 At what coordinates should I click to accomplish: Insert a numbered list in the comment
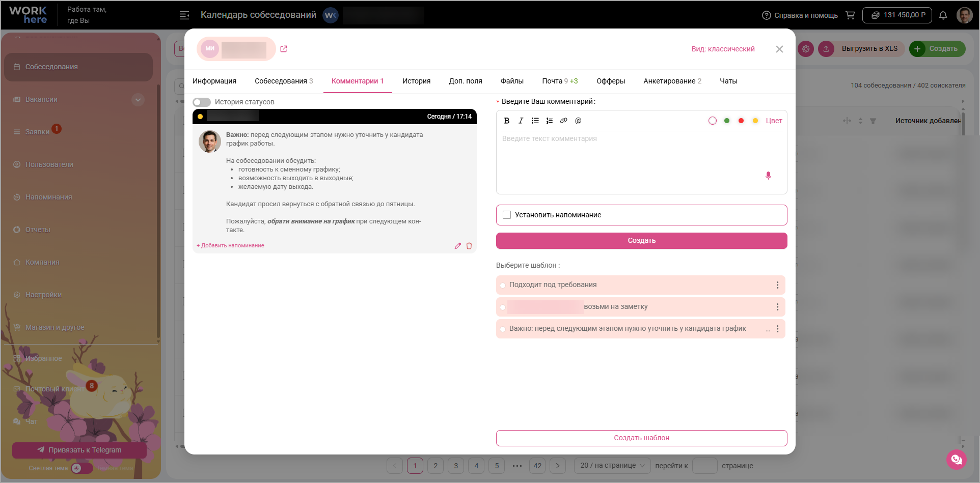[549, 121]
